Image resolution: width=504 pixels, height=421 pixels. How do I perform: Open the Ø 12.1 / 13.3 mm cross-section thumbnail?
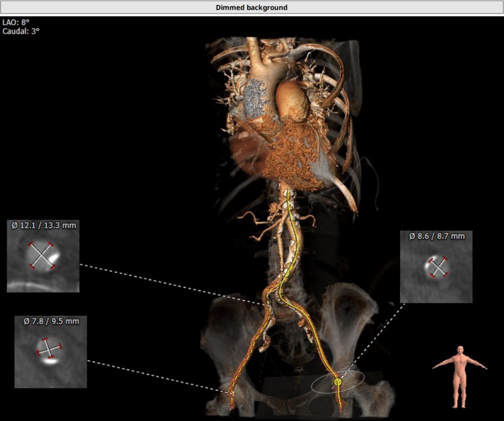pyautogui.click(x=43, y=260)
